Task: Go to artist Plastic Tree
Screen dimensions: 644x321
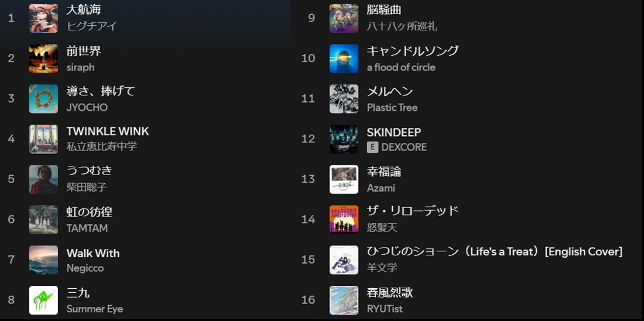Action: click(392, 107)
